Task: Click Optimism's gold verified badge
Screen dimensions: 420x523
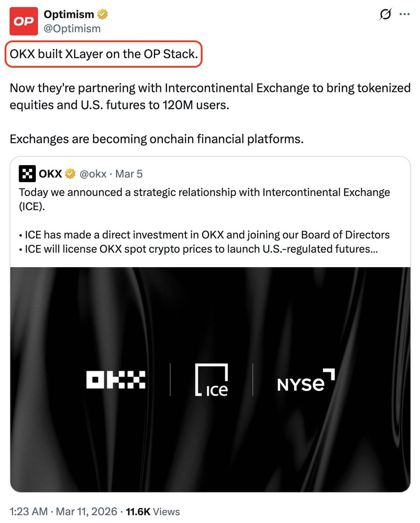Action: [x=103, y=14]
